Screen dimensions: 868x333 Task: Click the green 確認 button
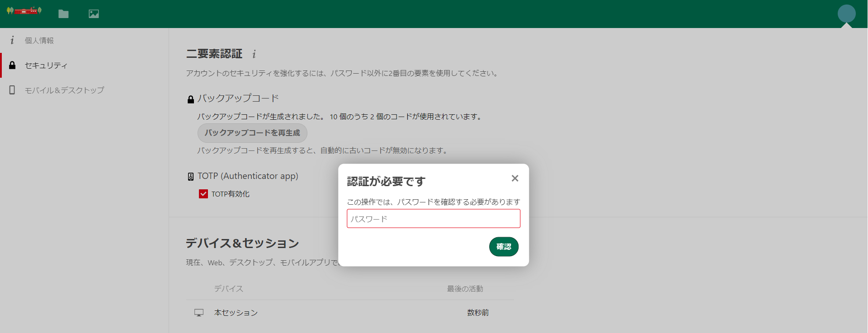coord(504,247)
